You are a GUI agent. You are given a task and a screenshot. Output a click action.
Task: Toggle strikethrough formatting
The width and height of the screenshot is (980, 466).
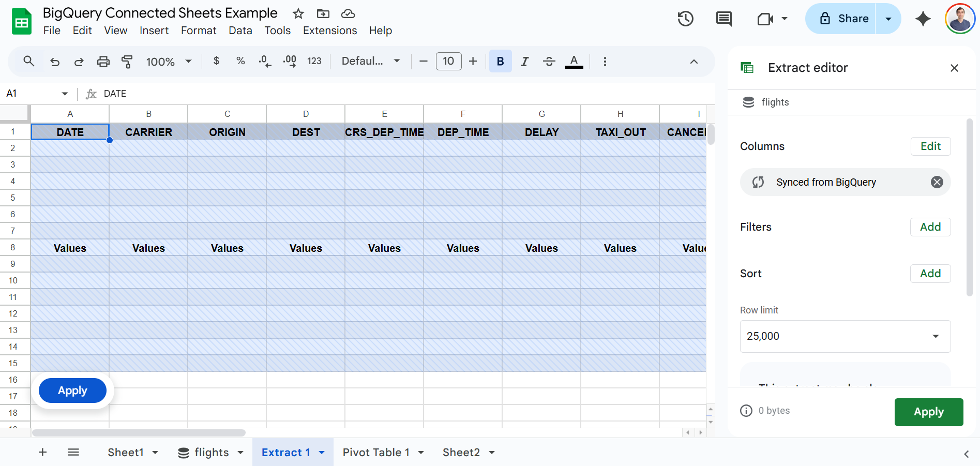tap(549, 62)
